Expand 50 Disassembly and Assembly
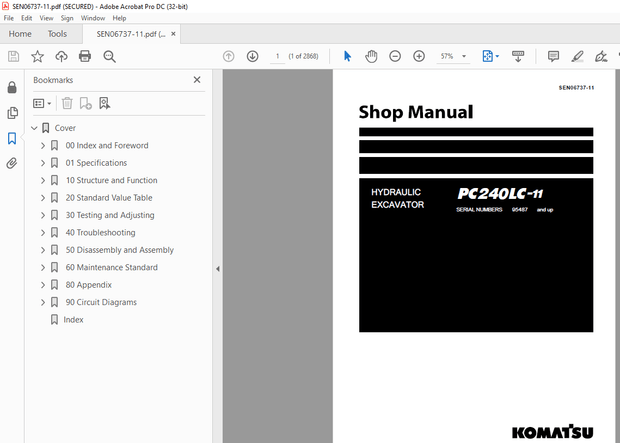This screenshot has height=443, width=620. coord(43,250)
